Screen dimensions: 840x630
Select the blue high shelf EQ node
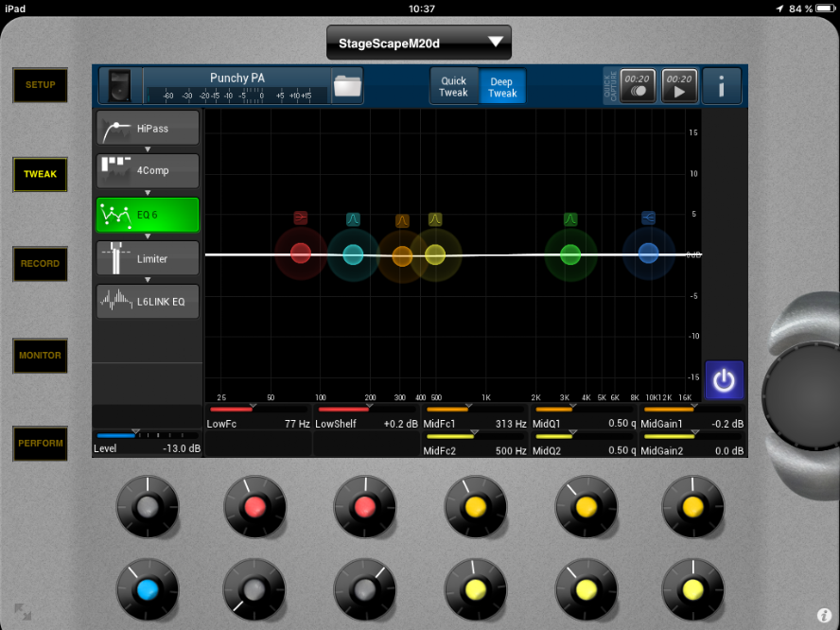648,254
